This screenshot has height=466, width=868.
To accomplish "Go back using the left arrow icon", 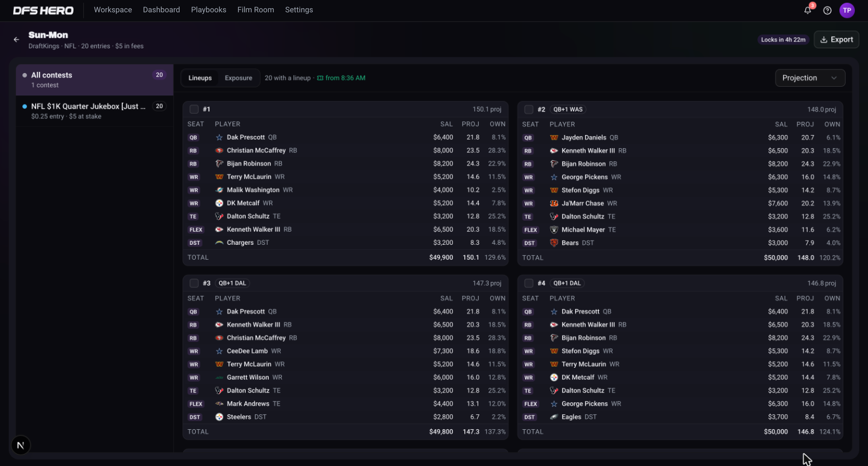I will coord(17,40).
